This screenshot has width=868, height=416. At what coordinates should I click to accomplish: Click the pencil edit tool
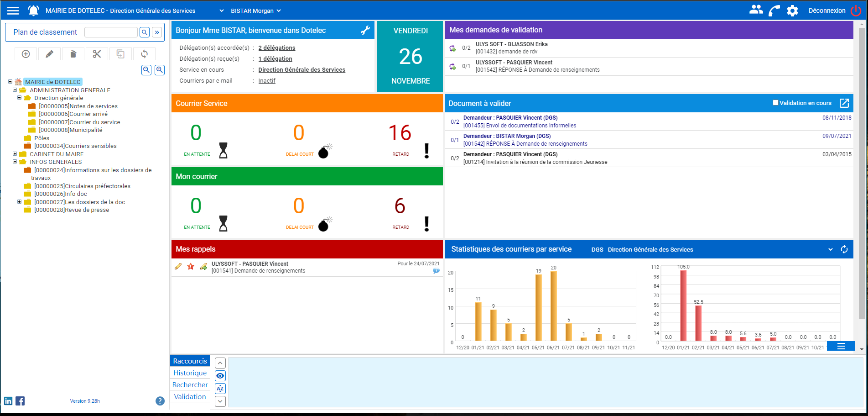tap(49, 54)
